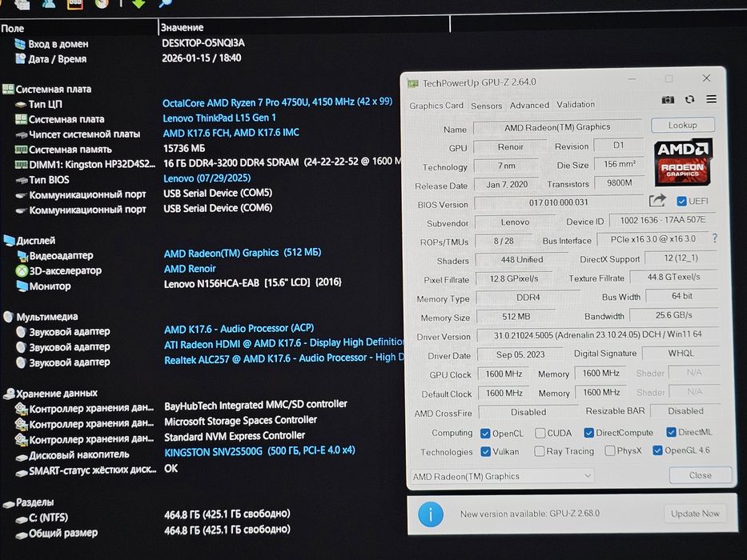The width and height of the screenshot is (747, 560).
Task: Click the SMART-статус жёстких дисков icon
Action: pos(22,472)
